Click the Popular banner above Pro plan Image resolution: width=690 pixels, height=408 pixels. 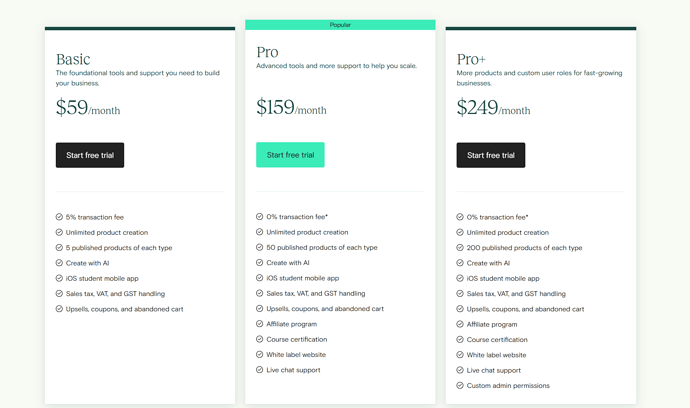[x=340, y=25]
